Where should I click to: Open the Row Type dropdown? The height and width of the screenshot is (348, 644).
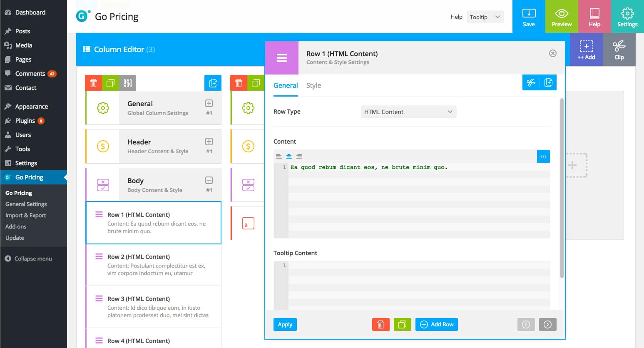coord(408,112)
